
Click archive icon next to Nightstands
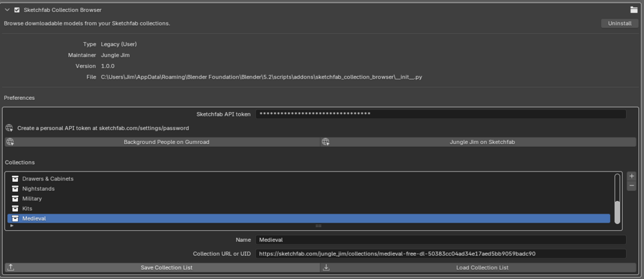click(x=15, y=189)
